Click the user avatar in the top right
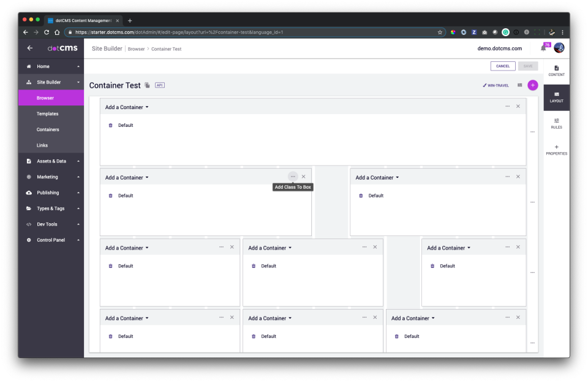Screen dimensions: 588x382 [559, 47]
